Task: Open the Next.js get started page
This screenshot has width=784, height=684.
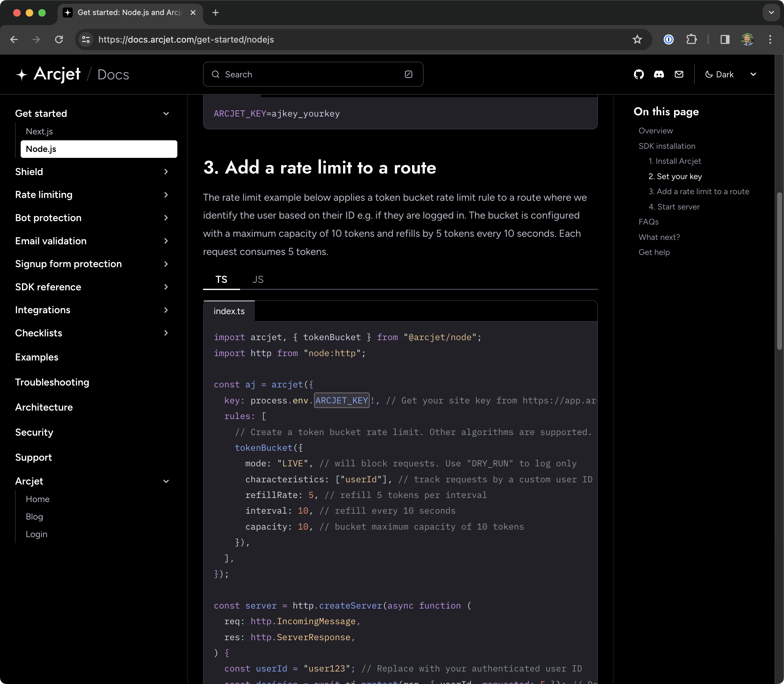Action: (39, 131)
